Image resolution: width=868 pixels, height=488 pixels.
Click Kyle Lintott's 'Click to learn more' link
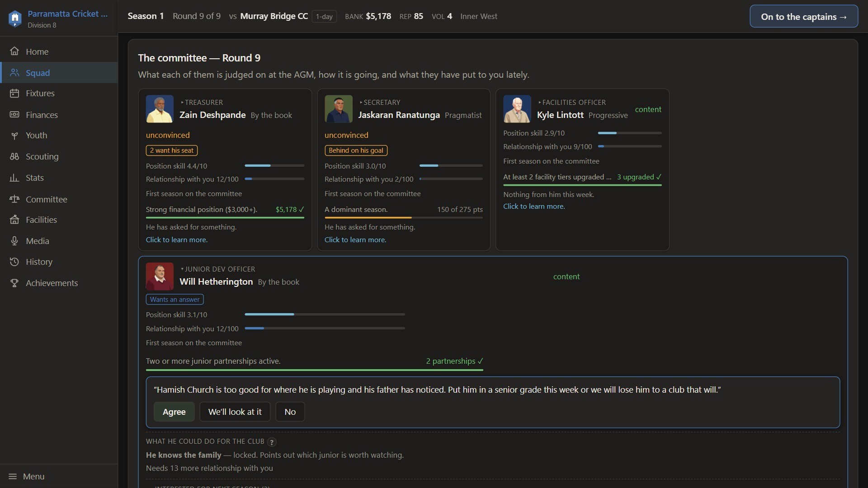[x=534, y=206]
